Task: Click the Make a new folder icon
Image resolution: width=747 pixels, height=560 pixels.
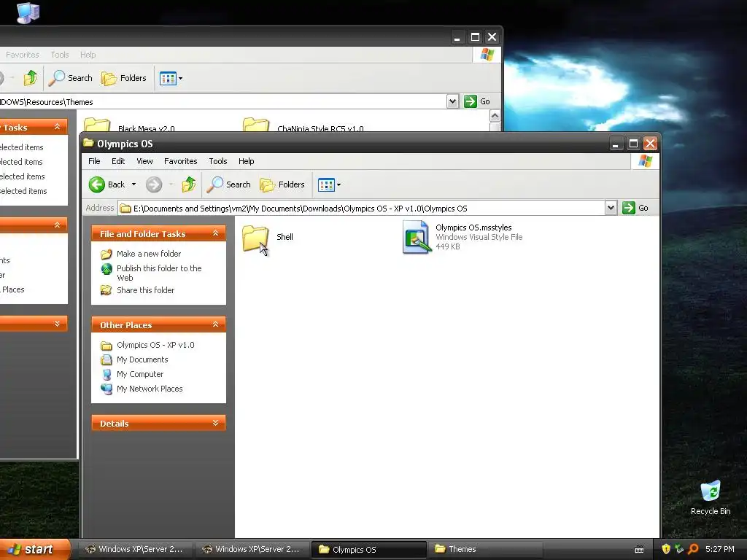Action: pyautogui.click(x=107, y=254)
